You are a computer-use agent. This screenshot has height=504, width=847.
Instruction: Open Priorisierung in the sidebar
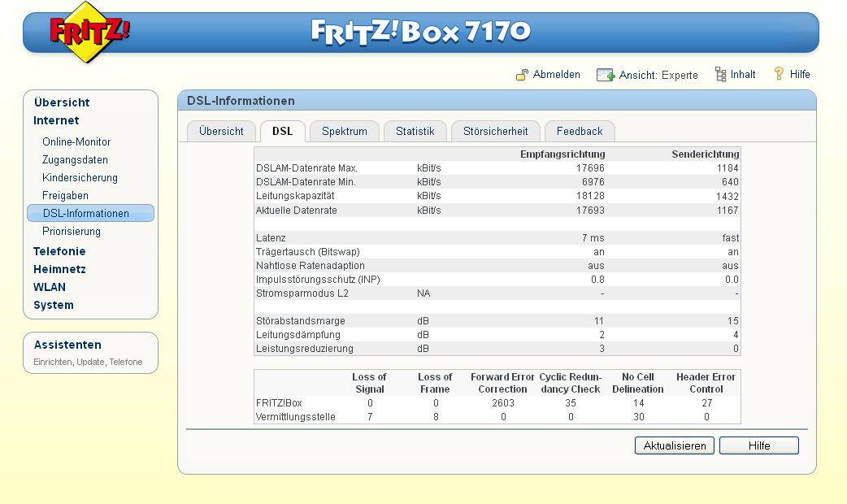(72, 231)
